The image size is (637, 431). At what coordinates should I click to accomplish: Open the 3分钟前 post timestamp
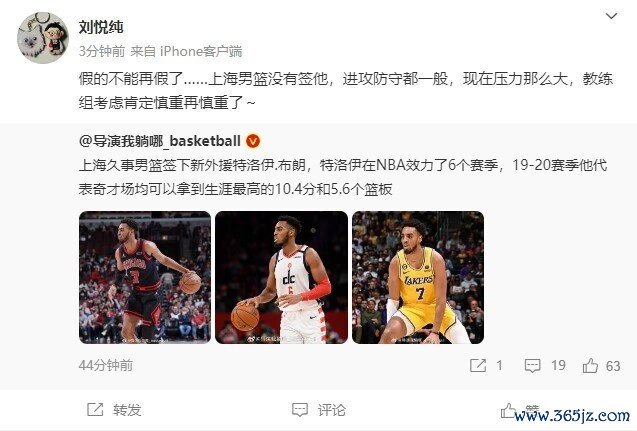click(102, 51)
